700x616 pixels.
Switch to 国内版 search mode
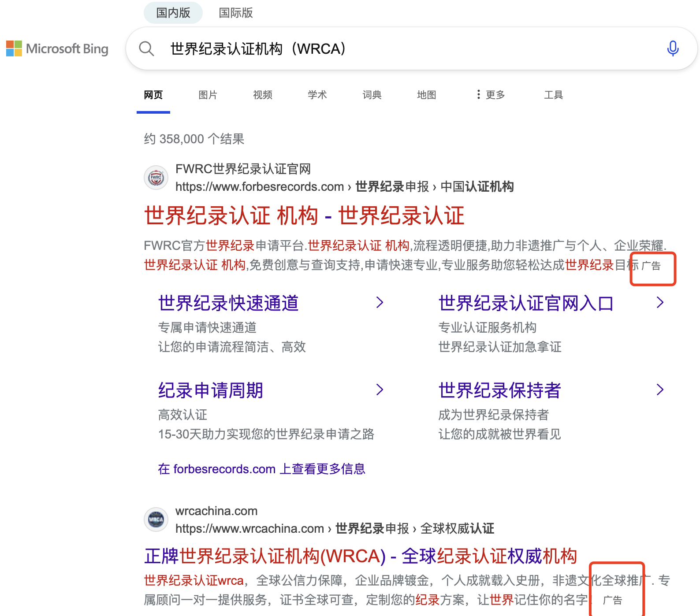[x=173, y=13]
